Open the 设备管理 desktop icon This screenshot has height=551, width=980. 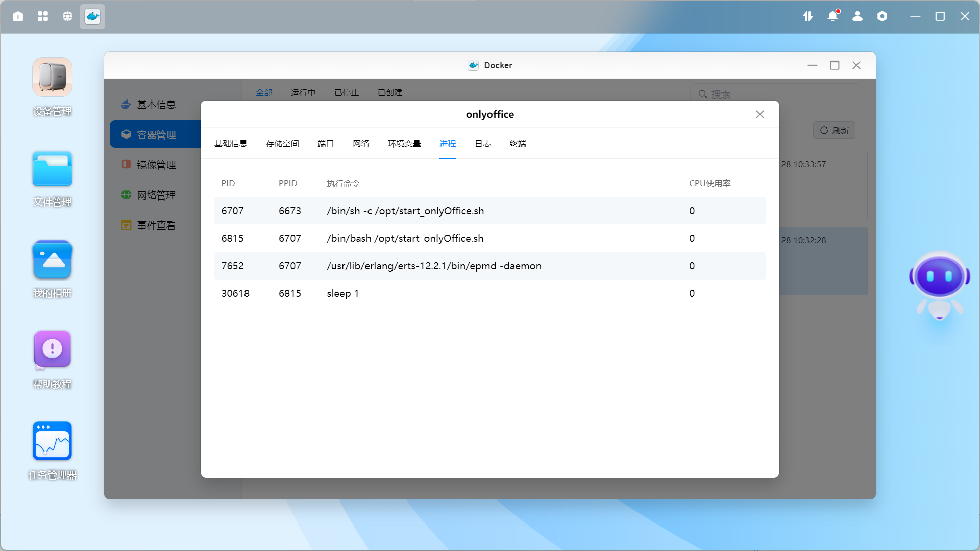(52, 78)
